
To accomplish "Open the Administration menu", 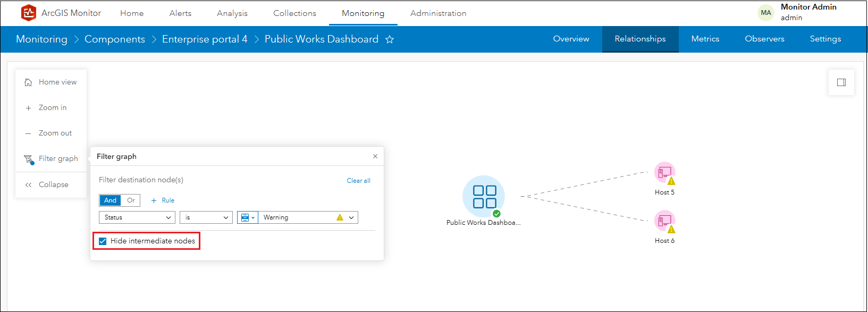I will pyautogui.click(x=438, y=13).
